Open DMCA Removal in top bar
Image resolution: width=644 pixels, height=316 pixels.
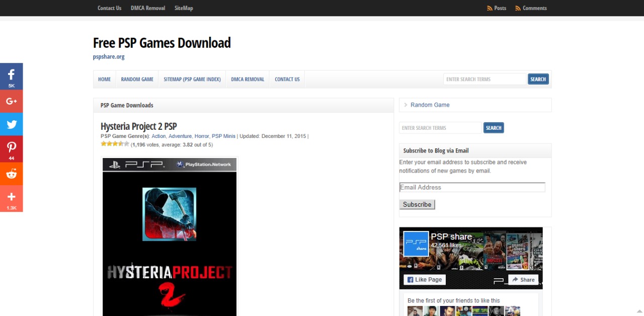pos(148,8)
